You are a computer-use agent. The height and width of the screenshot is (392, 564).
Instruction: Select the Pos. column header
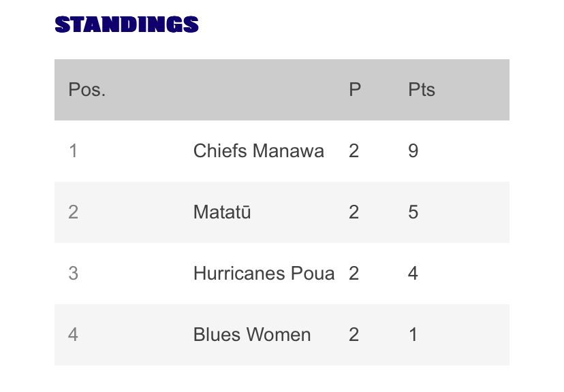point(87,89)
